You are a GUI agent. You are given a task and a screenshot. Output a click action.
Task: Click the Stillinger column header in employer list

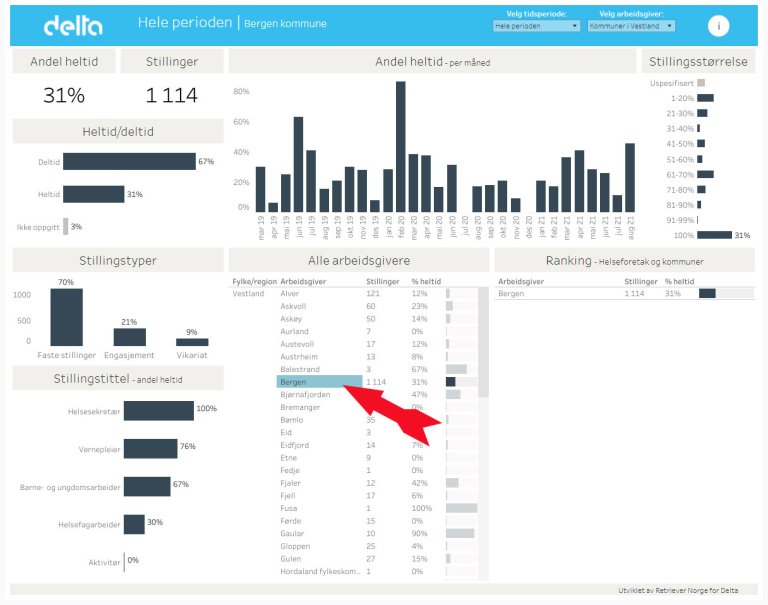383,281
